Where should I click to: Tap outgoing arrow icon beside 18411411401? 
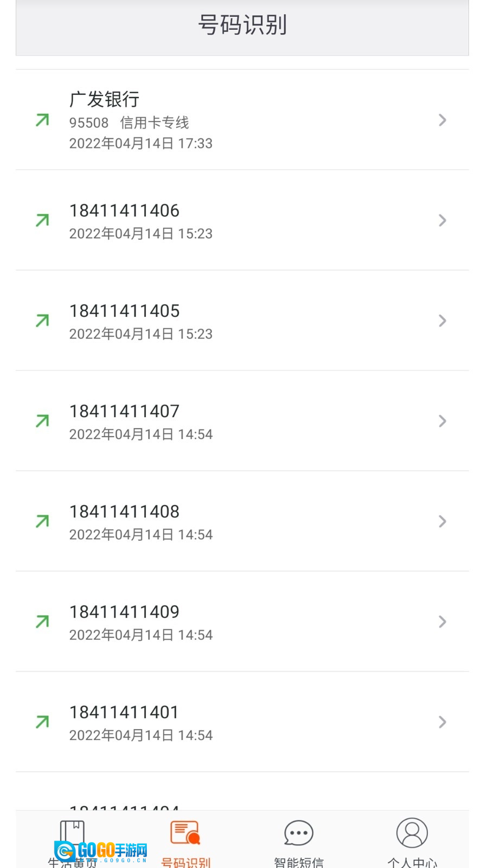(42, 722)
